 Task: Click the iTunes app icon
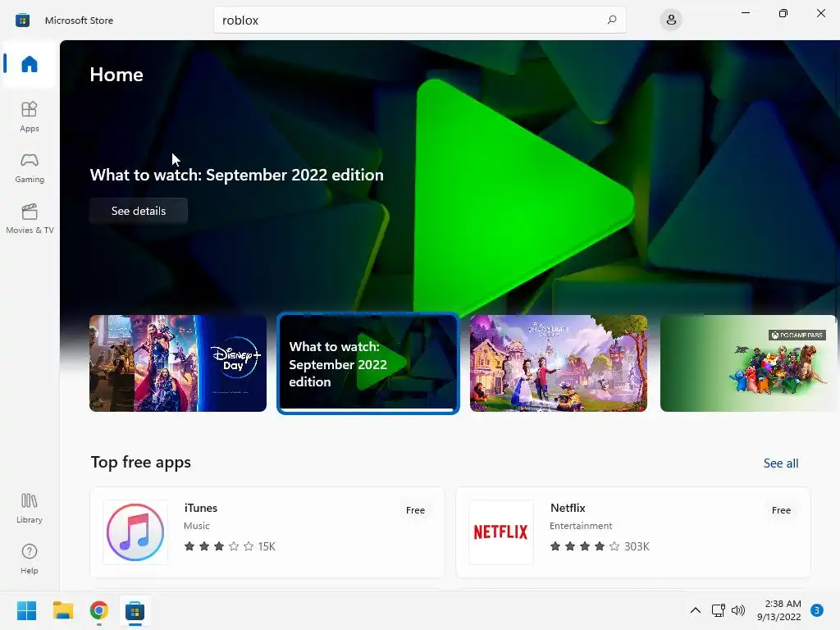pos(135,532)
